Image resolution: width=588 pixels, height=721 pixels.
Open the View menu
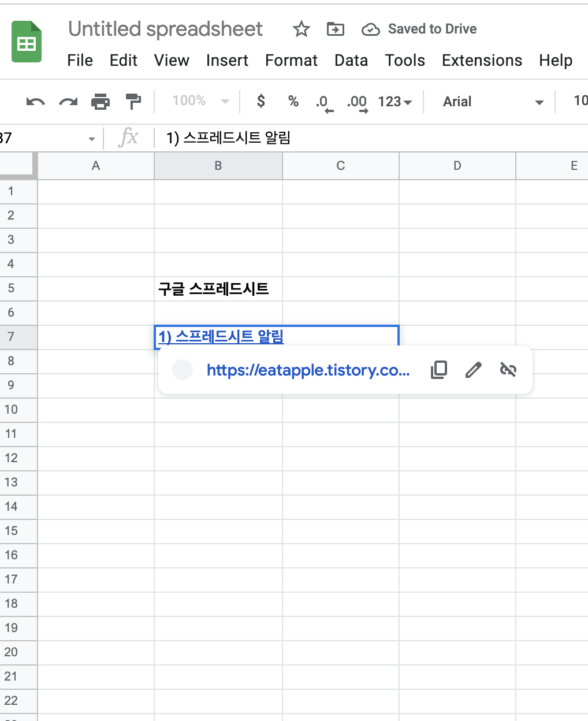pyautogui.click(x=172, y=61)
